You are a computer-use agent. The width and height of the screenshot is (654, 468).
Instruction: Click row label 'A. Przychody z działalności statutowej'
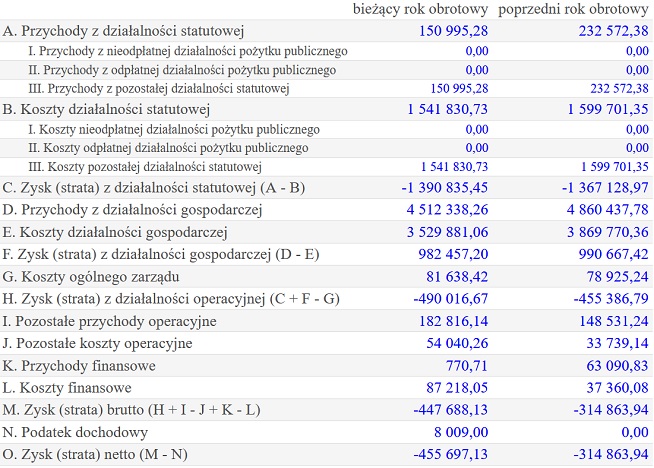[x=123, y=31]
